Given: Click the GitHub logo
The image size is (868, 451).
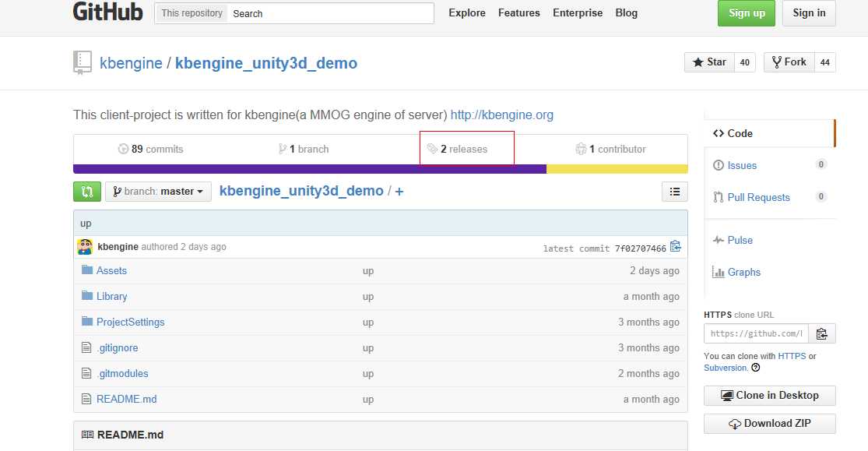Looking at the screenshot, I should (x=108, y=12).
